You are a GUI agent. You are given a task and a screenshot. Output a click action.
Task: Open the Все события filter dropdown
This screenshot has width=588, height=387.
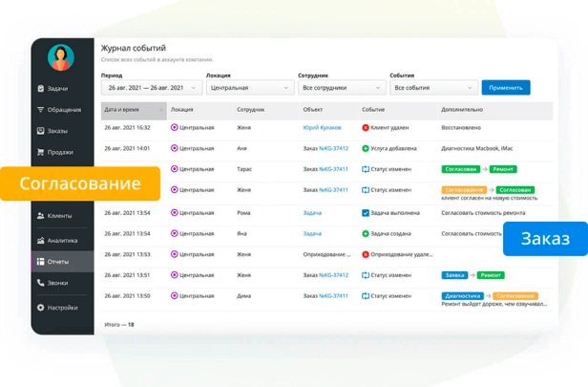click(432, 88)
